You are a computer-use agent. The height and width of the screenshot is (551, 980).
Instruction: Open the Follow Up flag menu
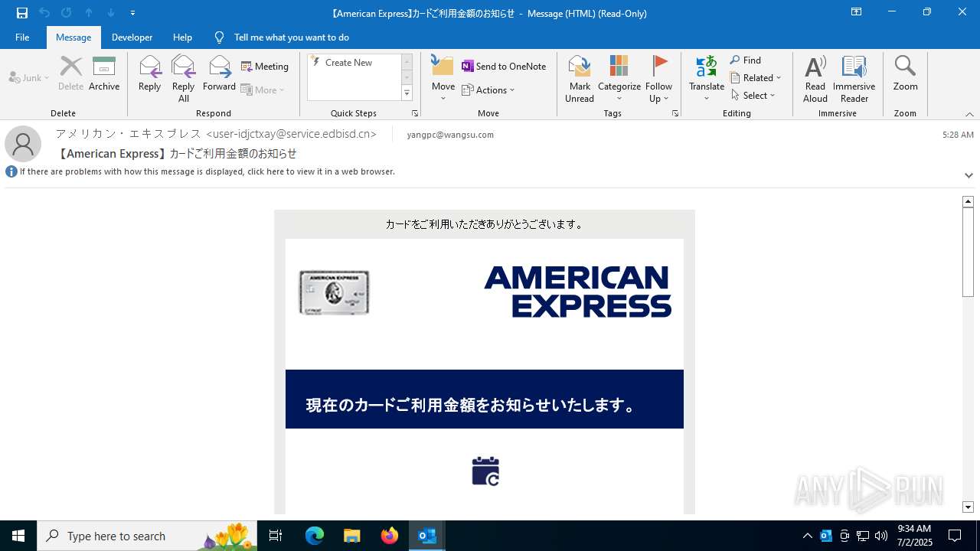point(658,79)
